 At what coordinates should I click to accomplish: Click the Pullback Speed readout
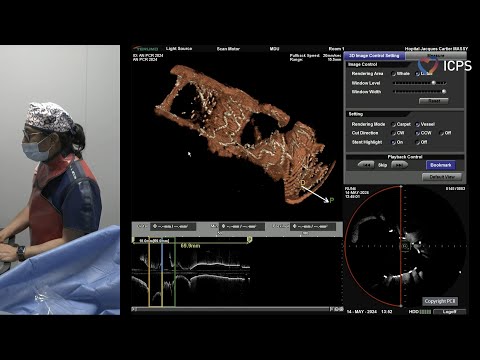tap(314, 55)
